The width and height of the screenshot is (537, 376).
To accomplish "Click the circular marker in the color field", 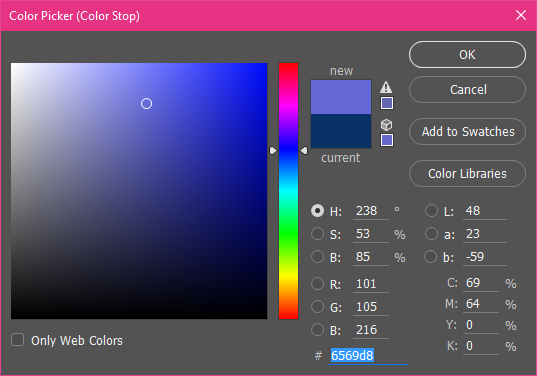I will (x=147, y=103).
